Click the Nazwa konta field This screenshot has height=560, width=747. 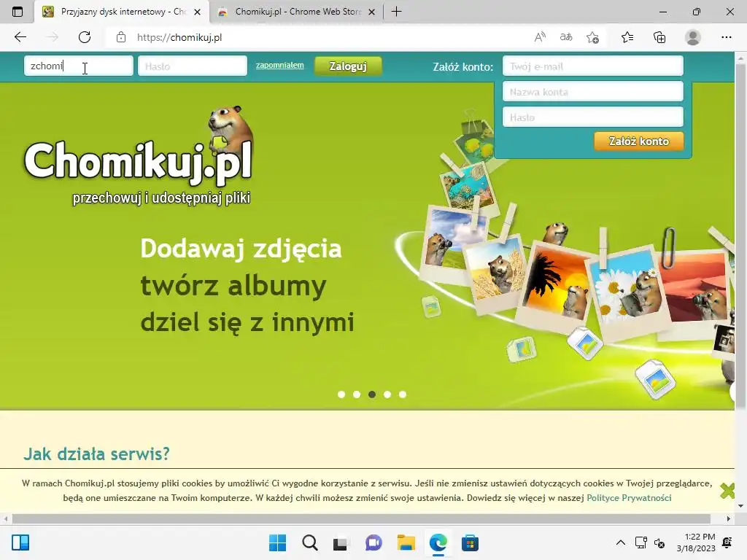(592, 91)
